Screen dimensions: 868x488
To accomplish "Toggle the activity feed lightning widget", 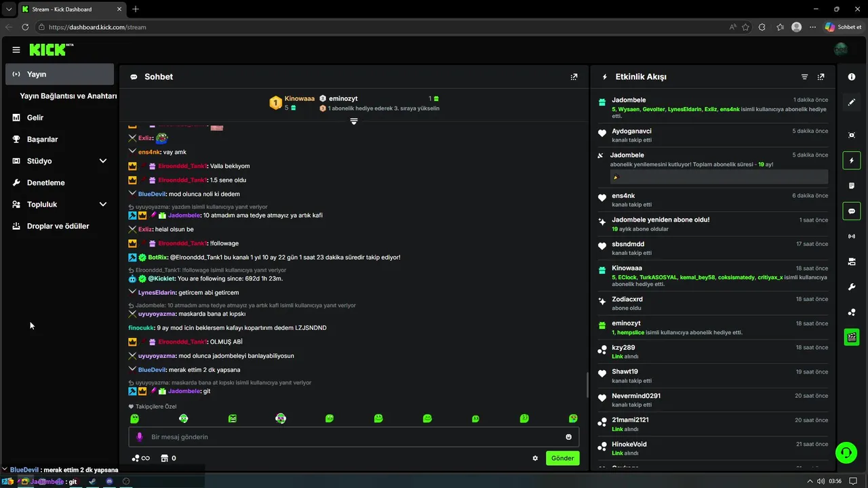I will click(x=852, y=161).
